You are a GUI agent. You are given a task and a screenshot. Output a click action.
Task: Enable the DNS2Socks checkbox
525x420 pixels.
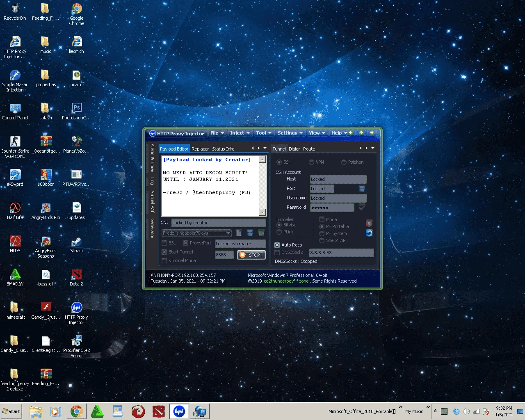tap(277, 252)
